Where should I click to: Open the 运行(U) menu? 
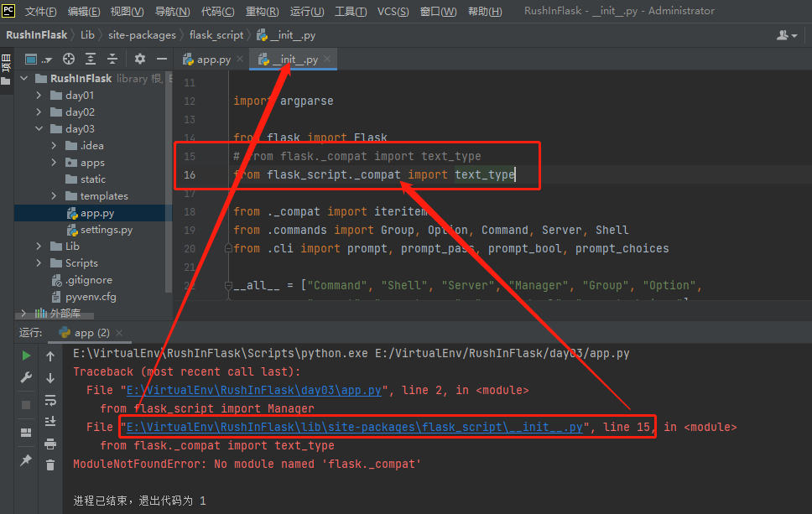(307, 11)
